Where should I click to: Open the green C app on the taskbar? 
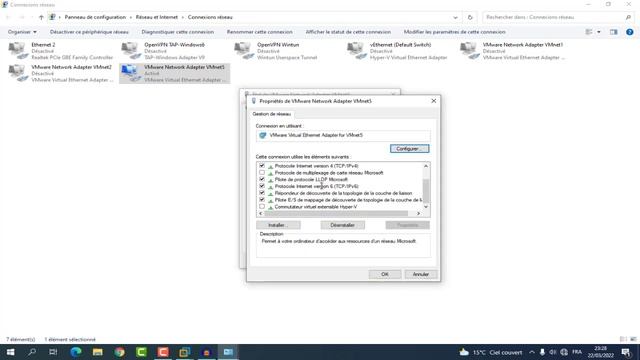(141, 352)
